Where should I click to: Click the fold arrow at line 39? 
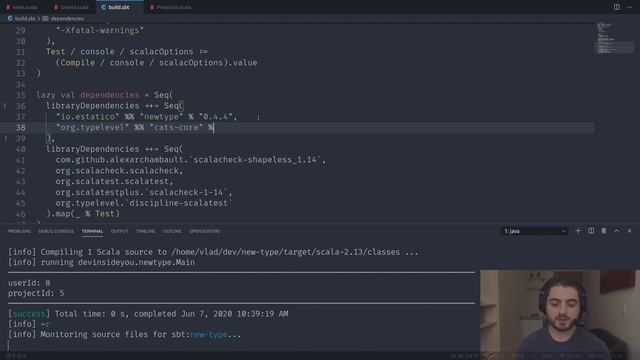(x=5, y=139)
